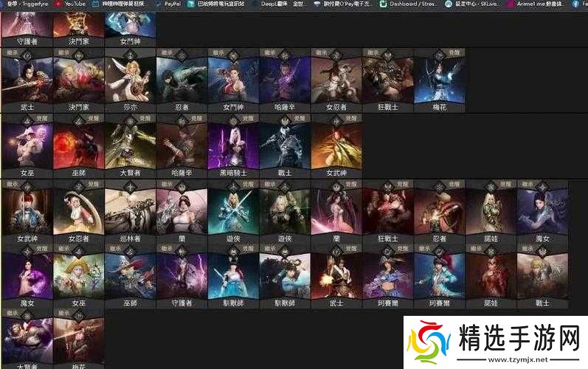Viewport: 588px width, 369px height.
Task: Select the 莎亦 class portrait
Action: tap(130, 80)
